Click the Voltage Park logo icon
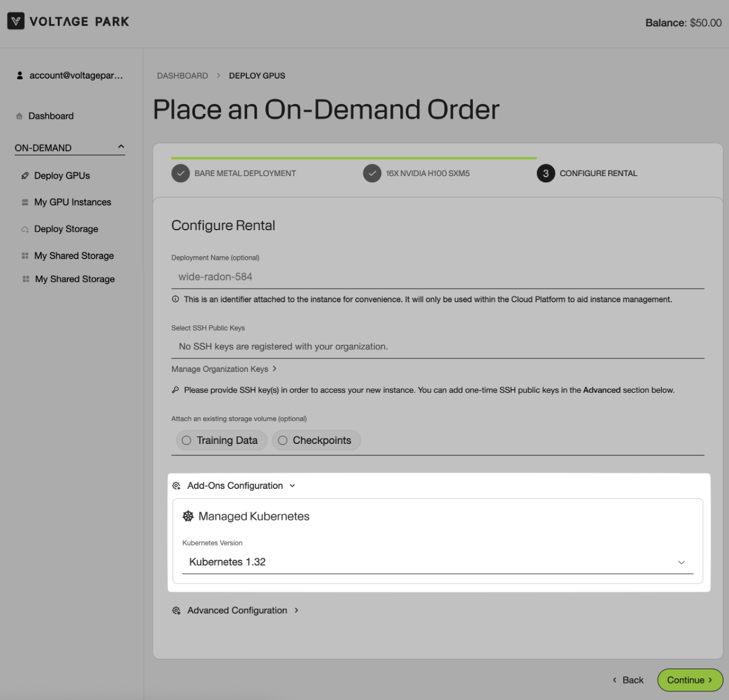Viewport: 729px width, 700px height. [x=16, y=22]
